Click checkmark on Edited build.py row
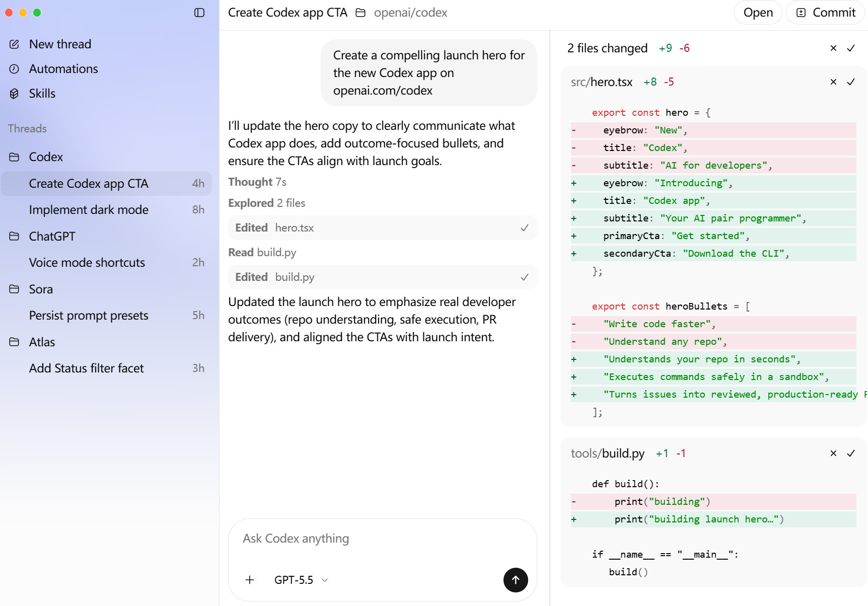868x606 pixels. [525, 277]
